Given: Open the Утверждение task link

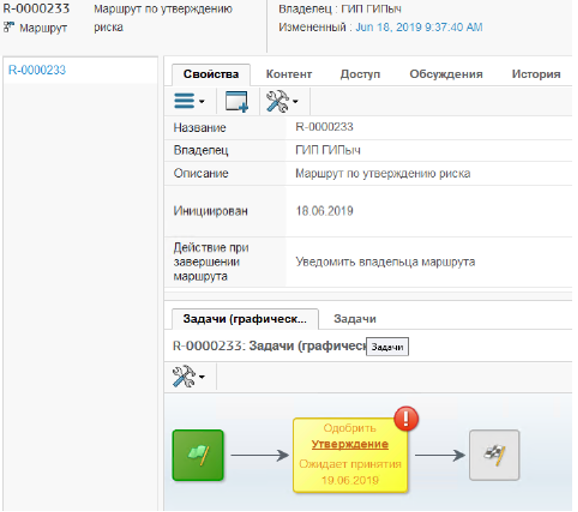Looking at the screenshot, I should click(350, 445).
